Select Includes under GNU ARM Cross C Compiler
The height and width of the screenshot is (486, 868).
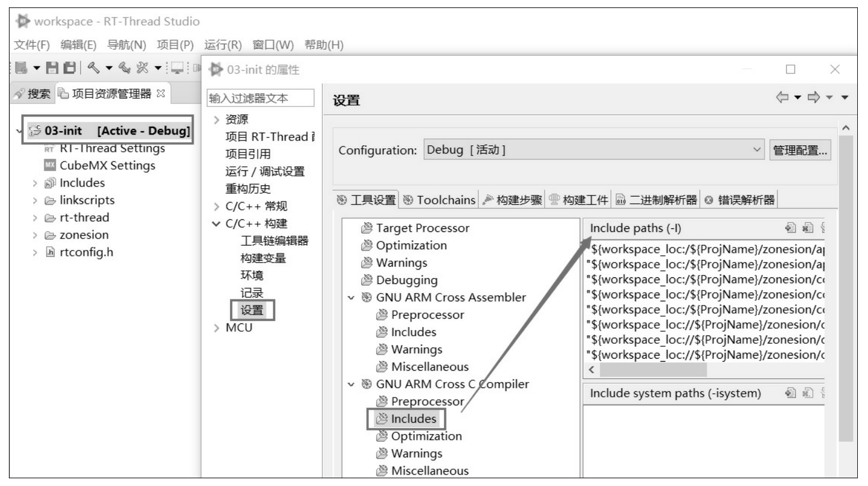pyautogui.click(x=406, y=418)
